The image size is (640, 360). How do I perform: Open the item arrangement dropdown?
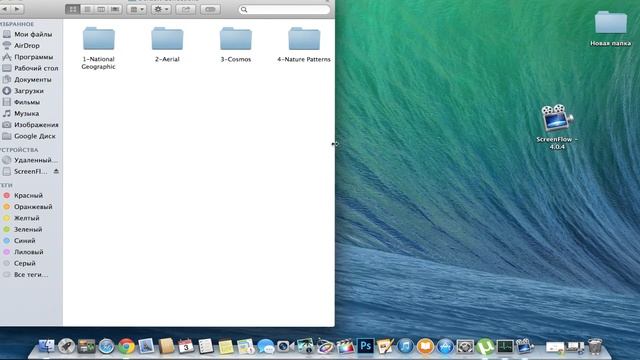[x=136, y=9]
